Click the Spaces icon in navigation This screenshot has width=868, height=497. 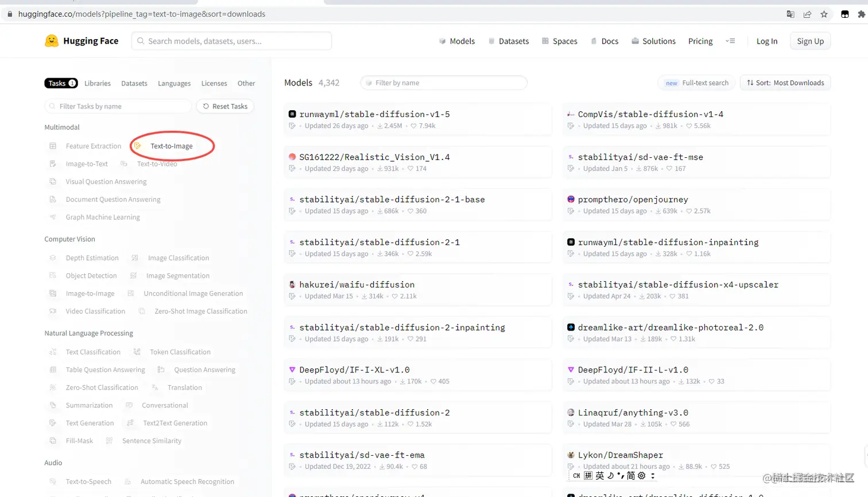(545, 41)
